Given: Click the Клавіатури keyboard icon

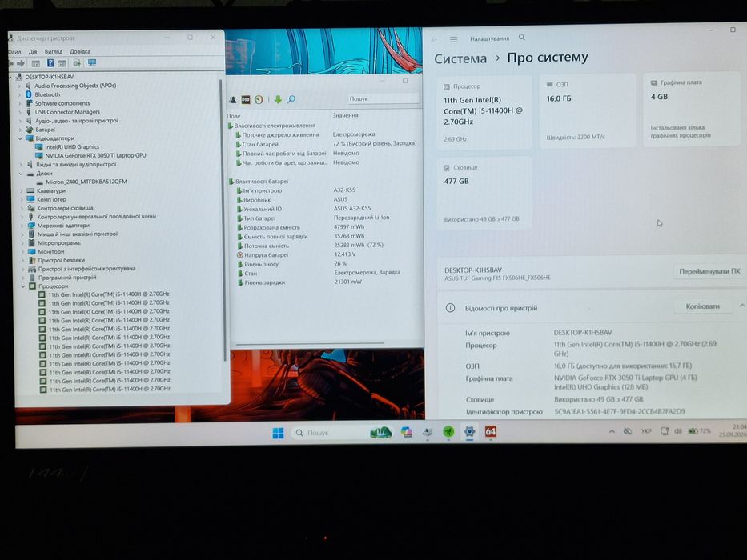Looking at the screenshot, I should 31,190.
